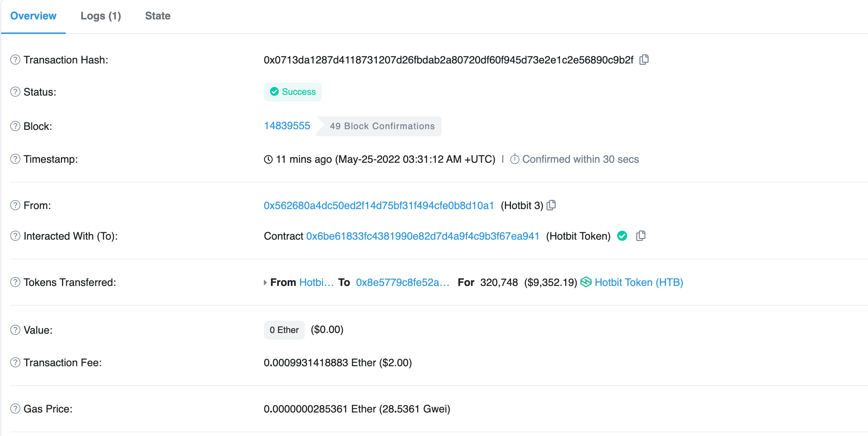This screenshot has width=868, height=436.
Task: Click the help icon beside Status
Action: point(15,92)
